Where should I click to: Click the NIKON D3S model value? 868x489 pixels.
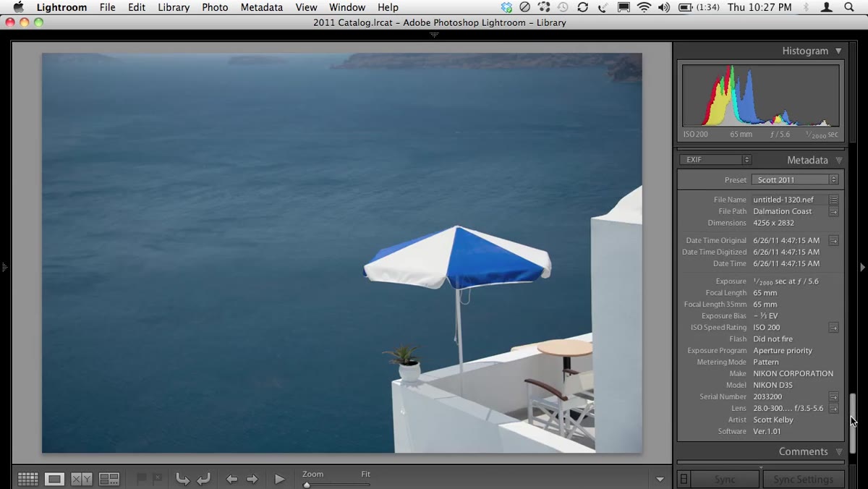(x=773, y=385)
